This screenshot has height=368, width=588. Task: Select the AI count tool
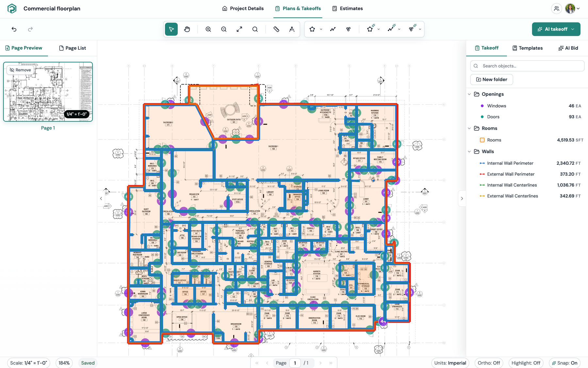point(413,29)
